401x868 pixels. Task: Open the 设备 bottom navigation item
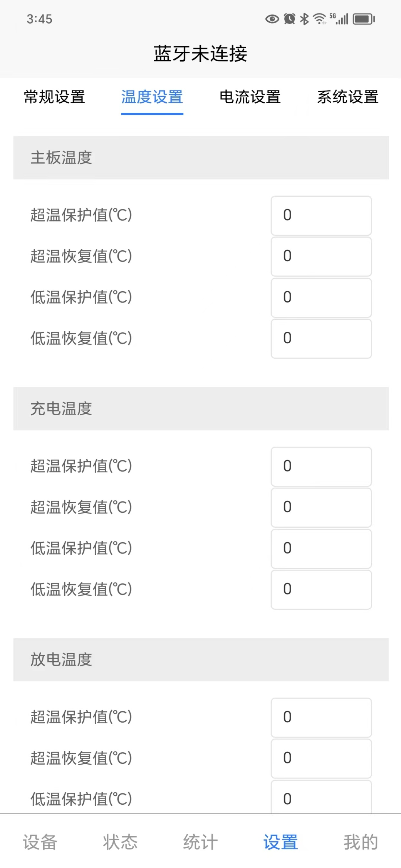click(40, 842)
